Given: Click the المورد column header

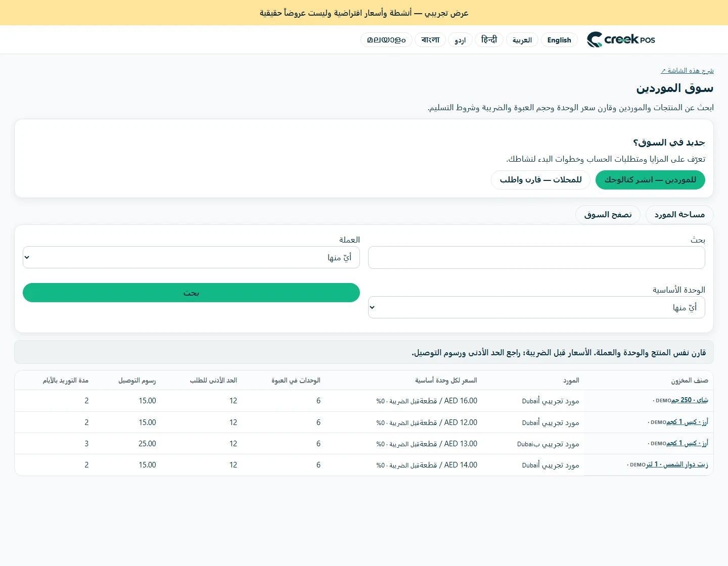Looking at the screenshot, I should point(571,380).
